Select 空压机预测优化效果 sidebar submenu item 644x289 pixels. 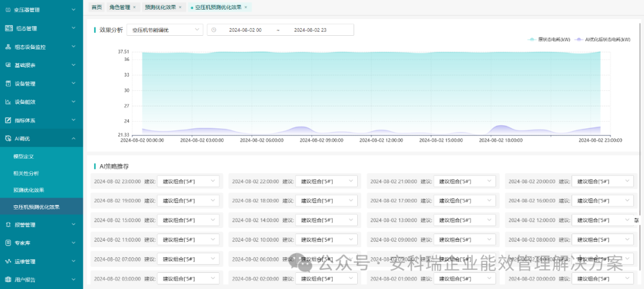coord(42,207)
